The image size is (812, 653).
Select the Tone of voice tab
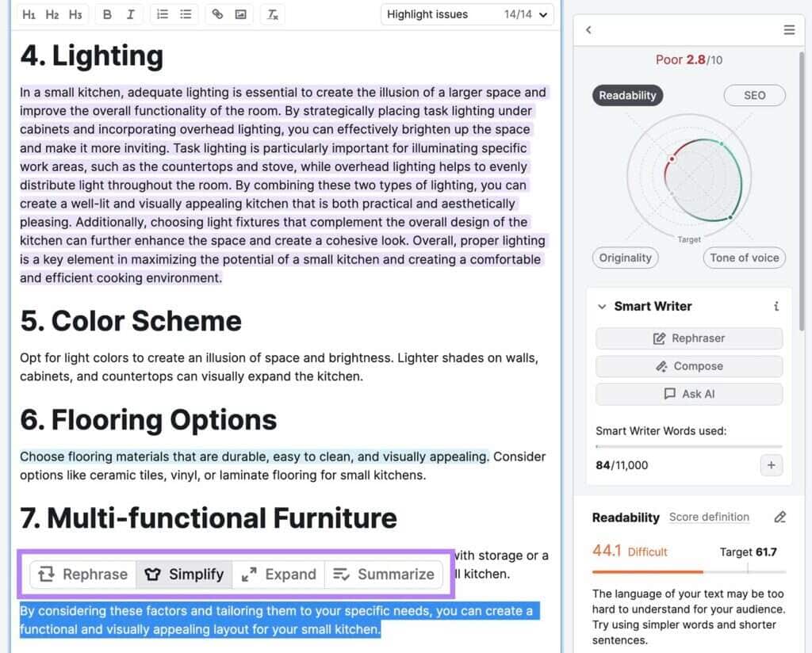744,258
